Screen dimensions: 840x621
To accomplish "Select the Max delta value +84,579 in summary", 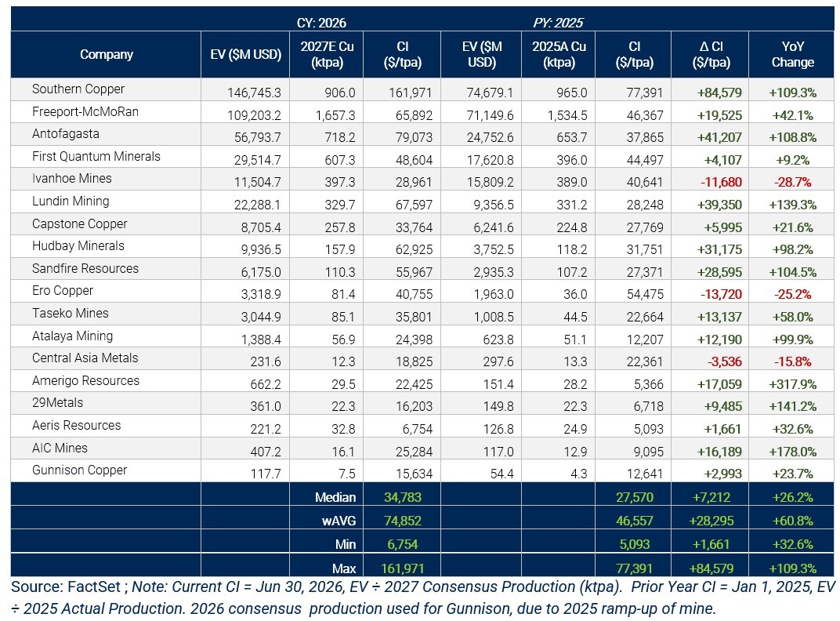I will click(x=711, y=568).
